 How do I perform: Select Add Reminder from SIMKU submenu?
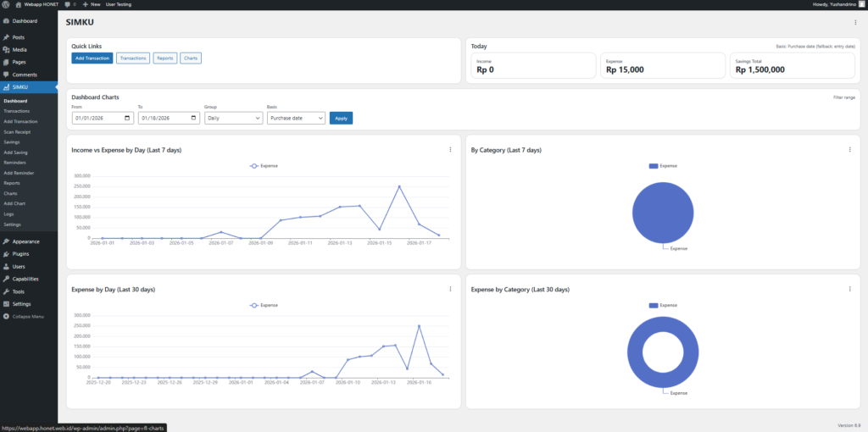(18, 173)
